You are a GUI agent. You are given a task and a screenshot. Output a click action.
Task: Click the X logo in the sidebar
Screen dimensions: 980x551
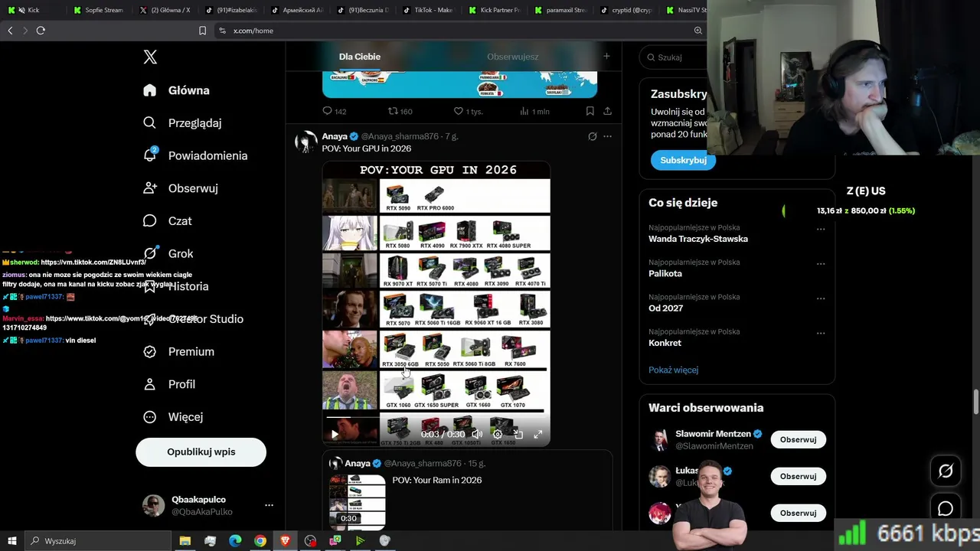pyautogui.click(x=150, y=57)
